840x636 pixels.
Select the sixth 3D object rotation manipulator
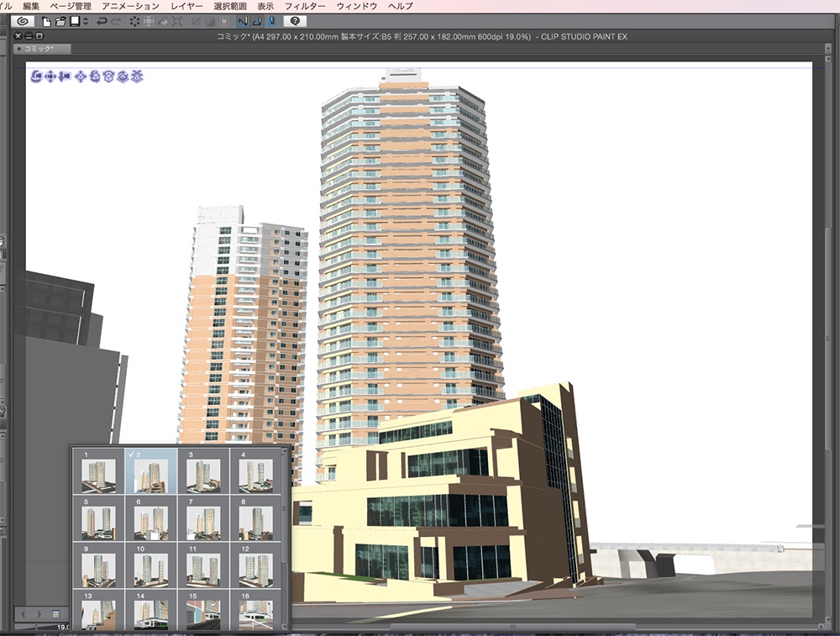pos(108,76)
